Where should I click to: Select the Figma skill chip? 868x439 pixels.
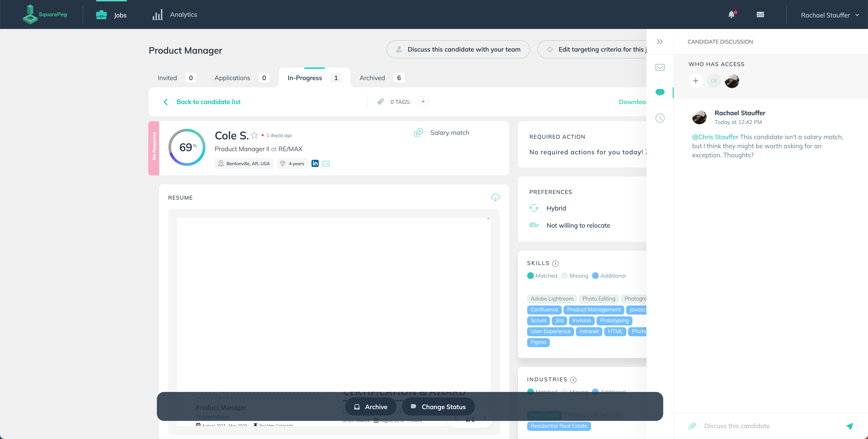click(x=538, y=342)
